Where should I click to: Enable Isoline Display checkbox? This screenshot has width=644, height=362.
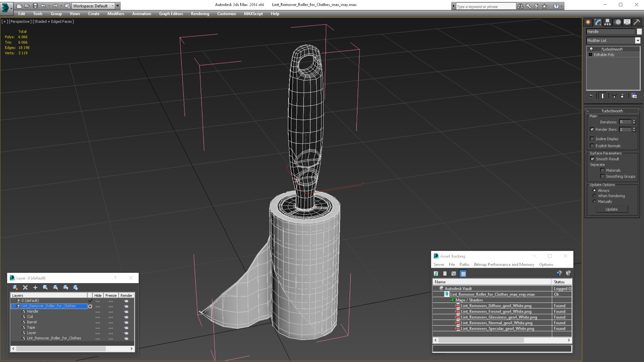(x=592, y=138)
